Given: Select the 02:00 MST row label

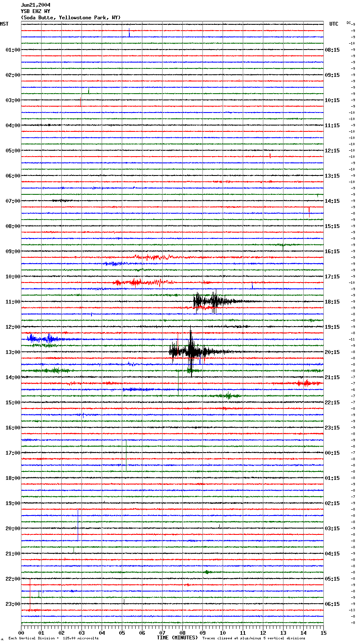Looking at the screenshot, I should click(x=13, y=75).
